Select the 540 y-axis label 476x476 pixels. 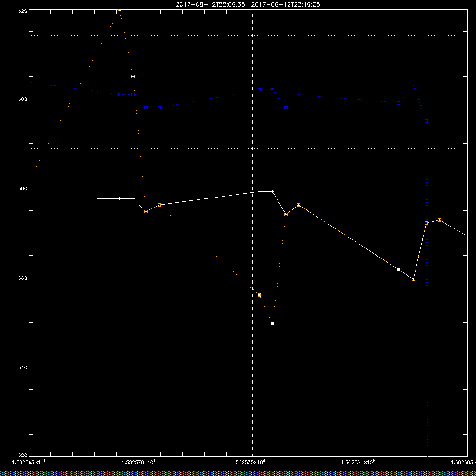pos(23,367)
